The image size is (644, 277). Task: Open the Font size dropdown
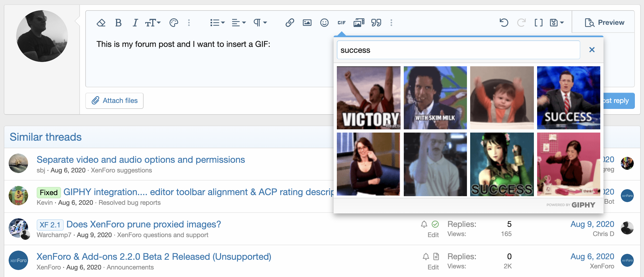pyautogui.click(x=153, y=23)
